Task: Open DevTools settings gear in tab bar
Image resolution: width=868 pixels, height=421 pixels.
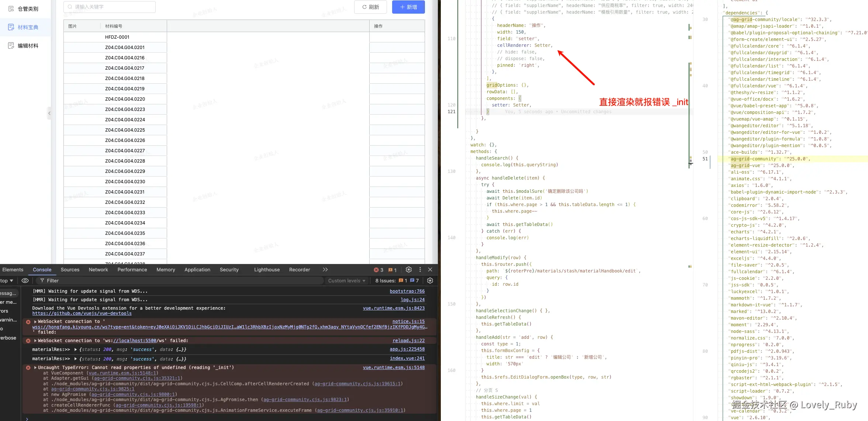Action: pos(408,269)
